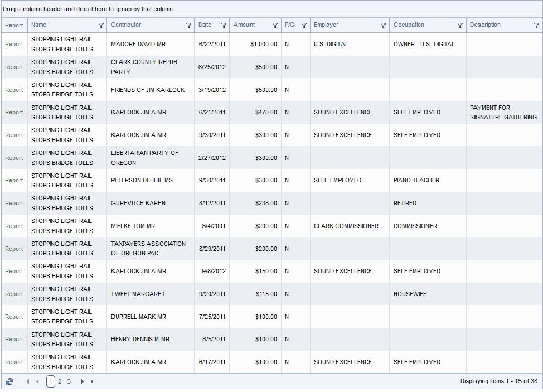
Task: Select the date 8/5/2011
Action: click(x=214, y=340)
